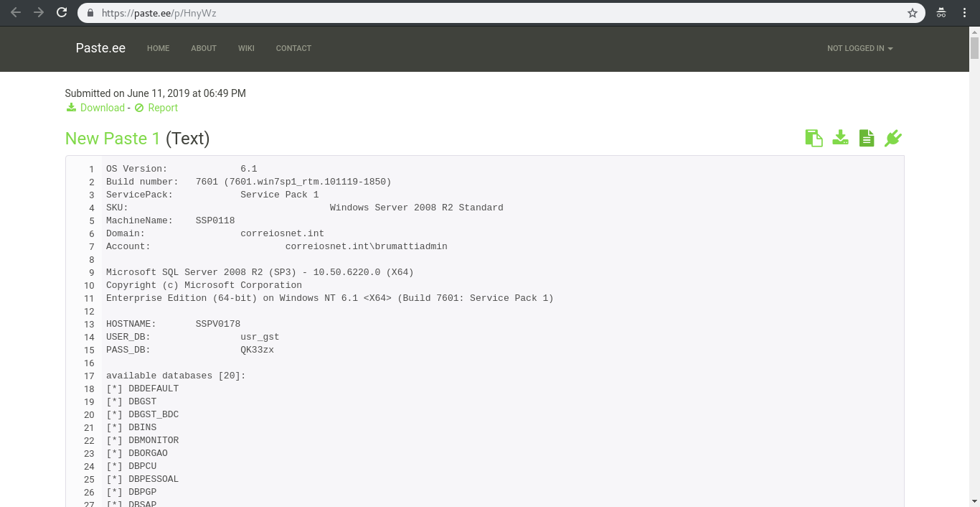Click the account 'correiosnet.int\brumattiadmin'
The height and width of the screenshot is (507, 980).
click(x=366, y=246)
